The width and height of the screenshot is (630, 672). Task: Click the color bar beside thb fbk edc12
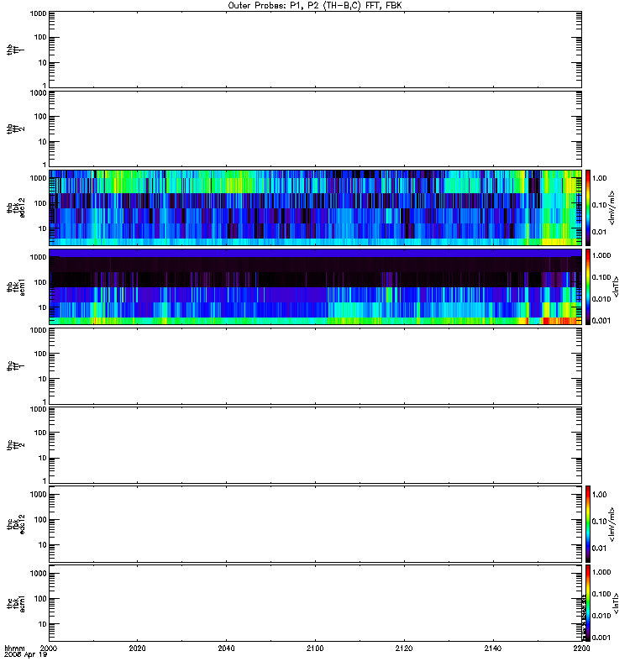tap(588, 207)
